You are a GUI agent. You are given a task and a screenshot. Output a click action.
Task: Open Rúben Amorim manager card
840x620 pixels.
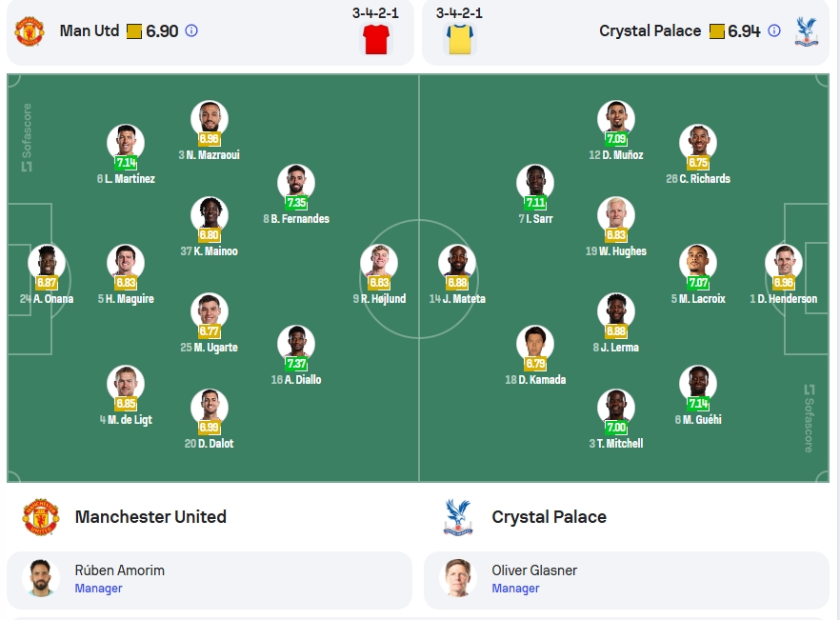(x=210, y=580)
